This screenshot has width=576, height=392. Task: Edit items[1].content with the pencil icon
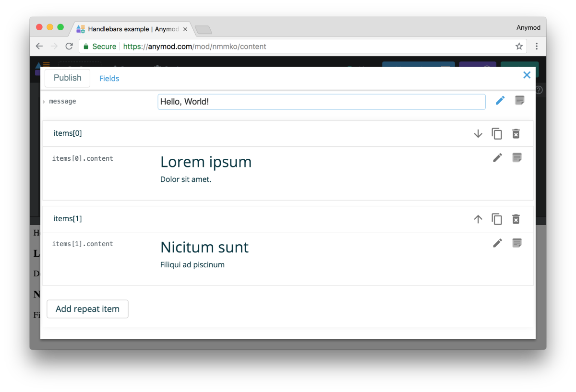click(x=497, y=243)
